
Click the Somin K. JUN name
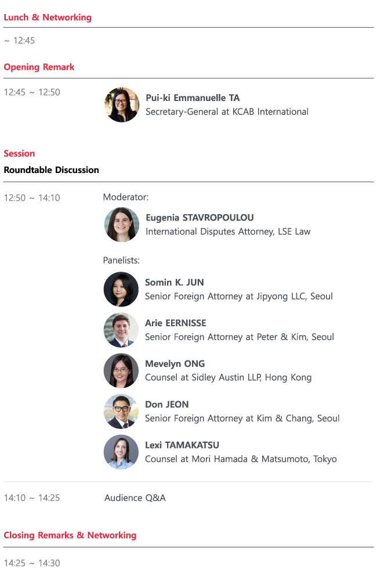(x=175, y=283)
